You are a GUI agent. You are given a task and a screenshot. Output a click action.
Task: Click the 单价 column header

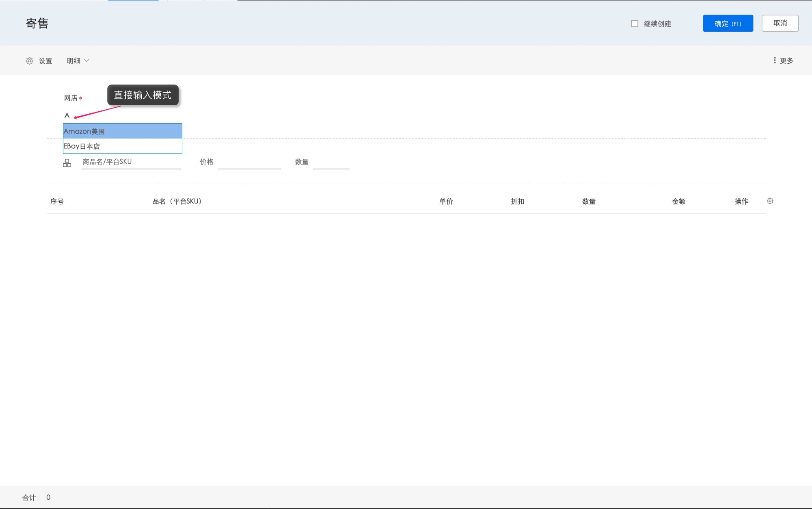coord(446,201)
